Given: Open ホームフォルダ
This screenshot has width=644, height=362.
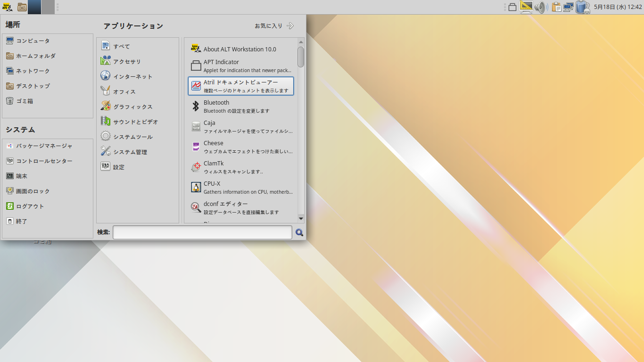Looking at the screenshot, I should 48,56.
